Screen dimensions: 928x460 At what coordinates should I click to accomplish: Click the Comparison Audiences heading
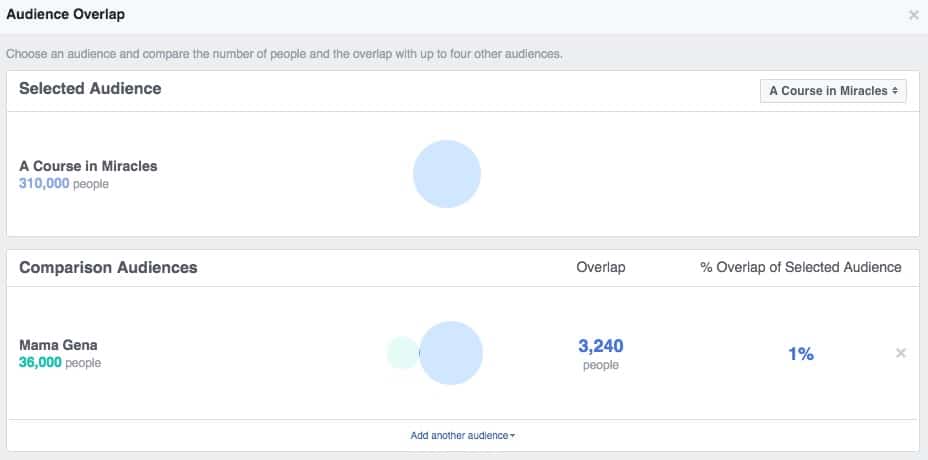(108, 268)
